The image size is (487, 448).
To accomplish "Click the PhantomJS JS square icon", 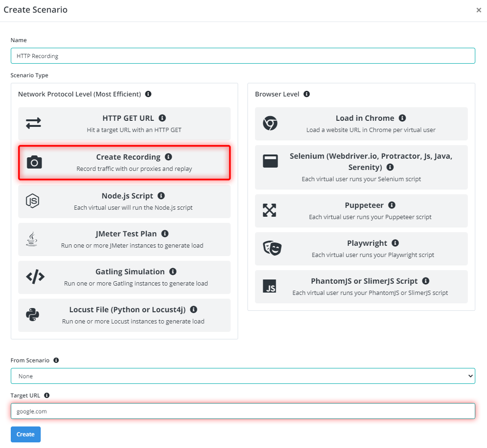I will 269,286.
